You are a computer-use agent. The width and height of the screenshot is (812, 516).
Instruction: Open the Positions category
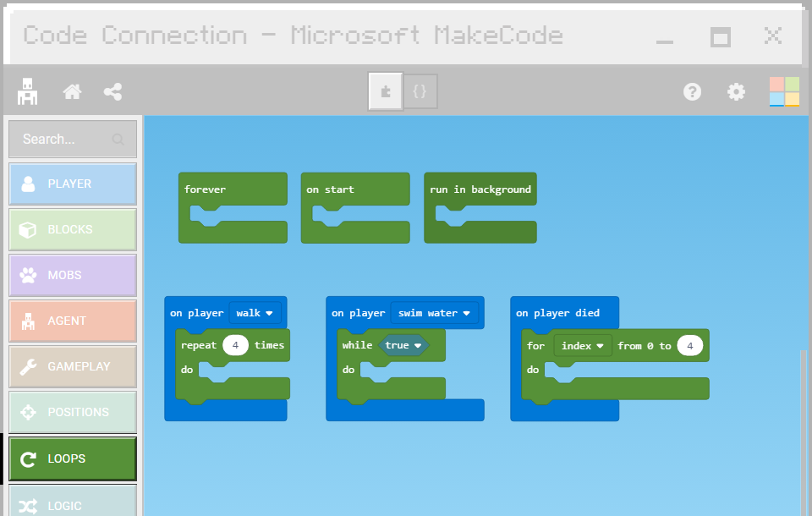73,412
